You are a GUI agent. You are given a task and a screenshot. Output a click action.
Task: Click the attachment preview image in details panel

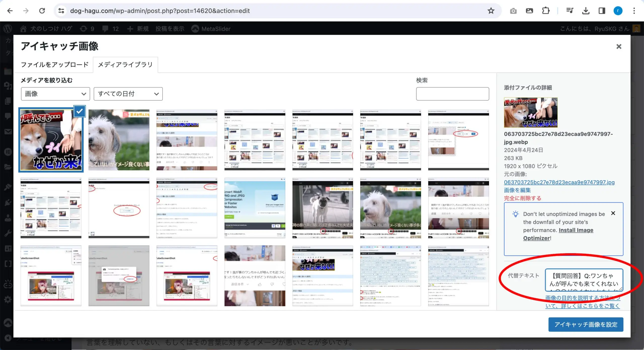click(x=531, y=112)
